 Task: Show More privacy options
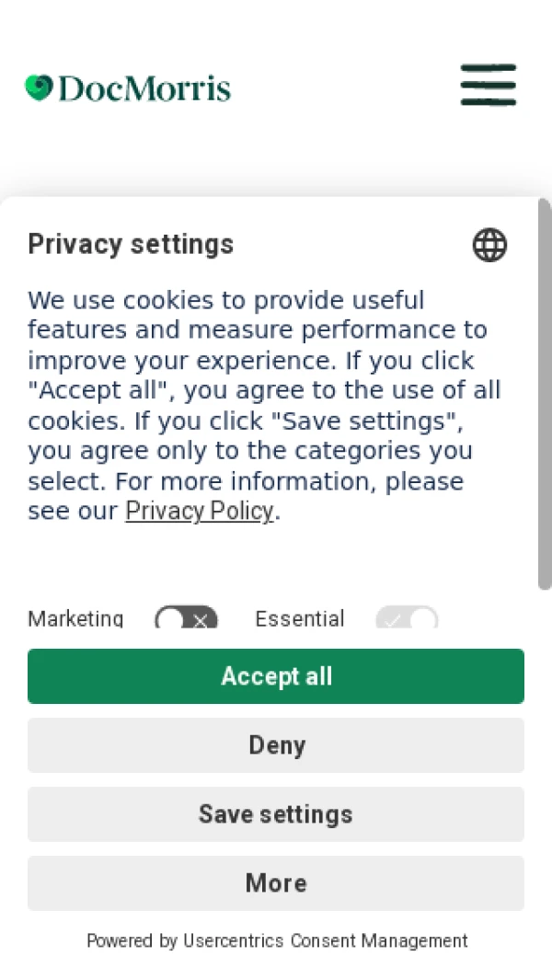(x=276, y=883)
